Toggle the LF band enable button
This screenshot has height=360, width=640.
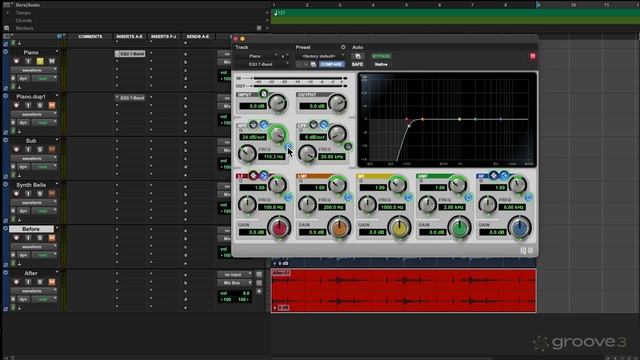(x=288, y=198)
